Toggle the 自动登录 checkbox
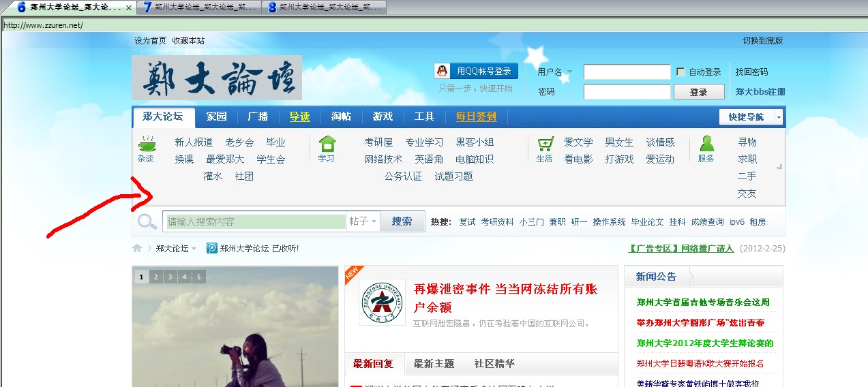The width and height of the screenshot is (868, 387). (x=680, y=72)
